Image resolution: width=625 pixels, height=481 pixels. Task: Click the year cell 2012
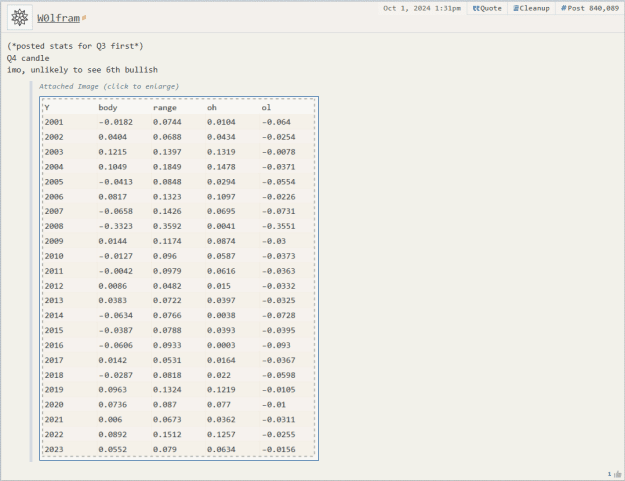[54, 286]
